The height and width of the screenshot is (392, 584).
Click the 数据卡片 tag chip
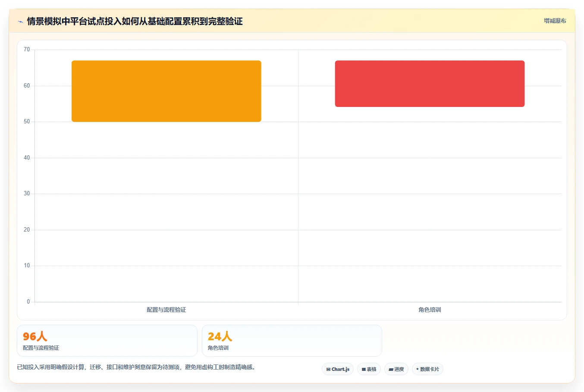pyautogui.click(x=427, y=369)
